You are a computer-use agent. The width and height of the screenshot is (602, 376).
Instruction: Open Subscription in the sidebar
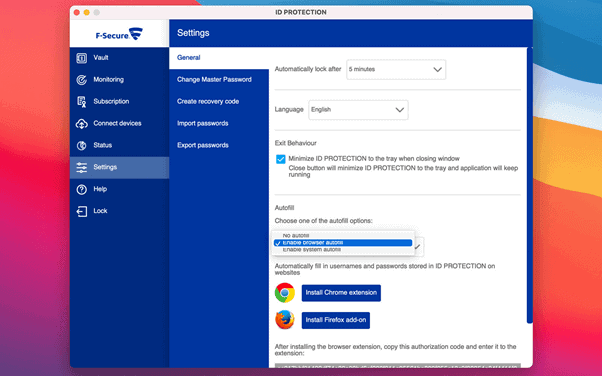pos(111,101)
